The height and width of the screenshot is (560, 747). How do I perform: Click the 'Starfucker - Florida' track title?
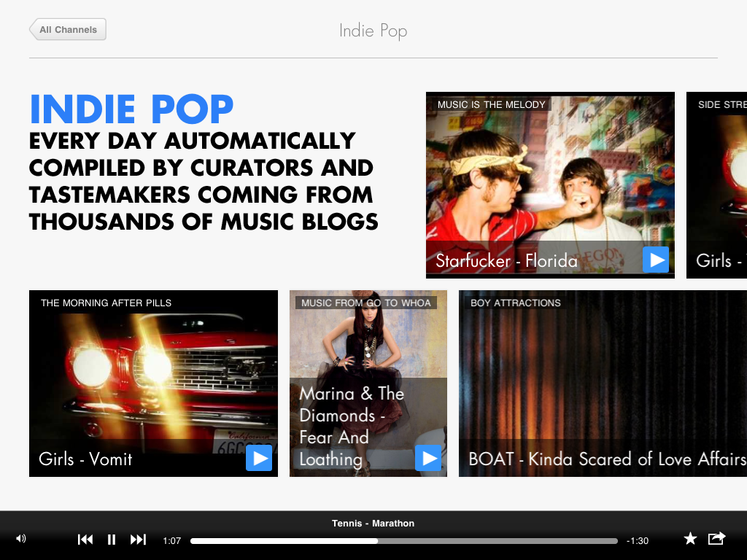click(x=506, y=260)
